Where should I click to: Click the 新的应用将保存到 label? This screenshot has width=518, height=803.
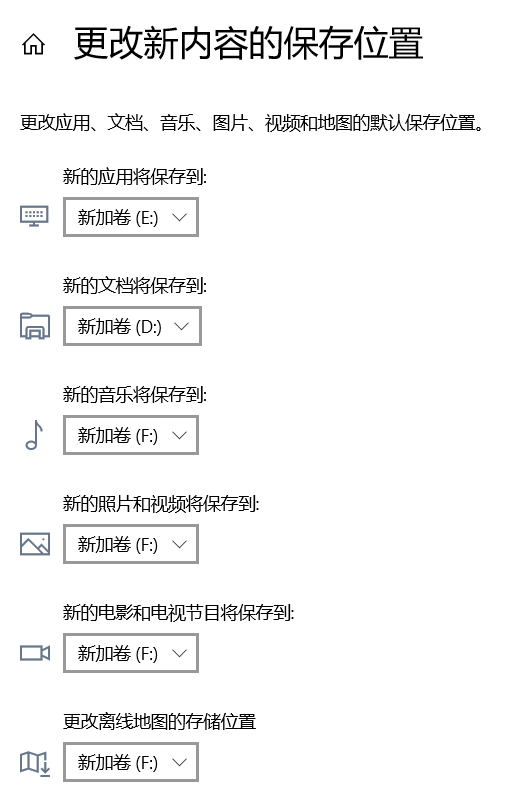pyautogui.click(x=135, y=177)
